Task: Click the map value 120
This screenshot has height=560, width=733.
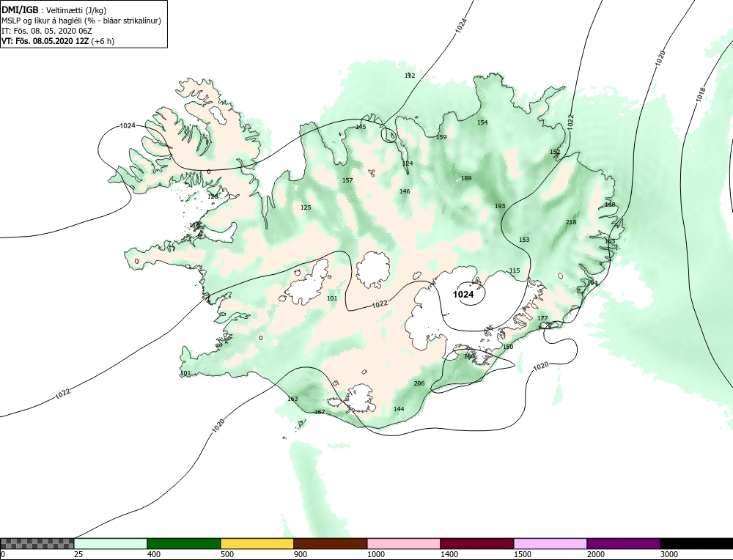Action: (x=213, y=196)
